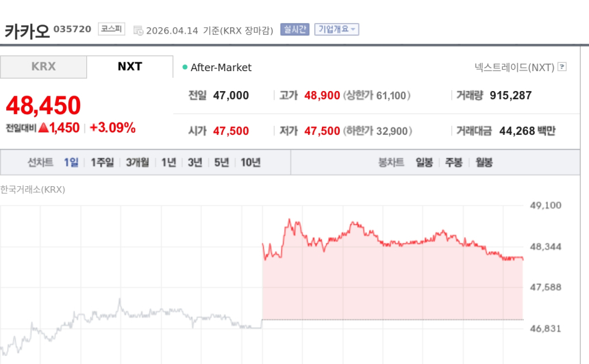The image size is (589, 364).
Task: Switch to the NXT tab
Action: 129,66
